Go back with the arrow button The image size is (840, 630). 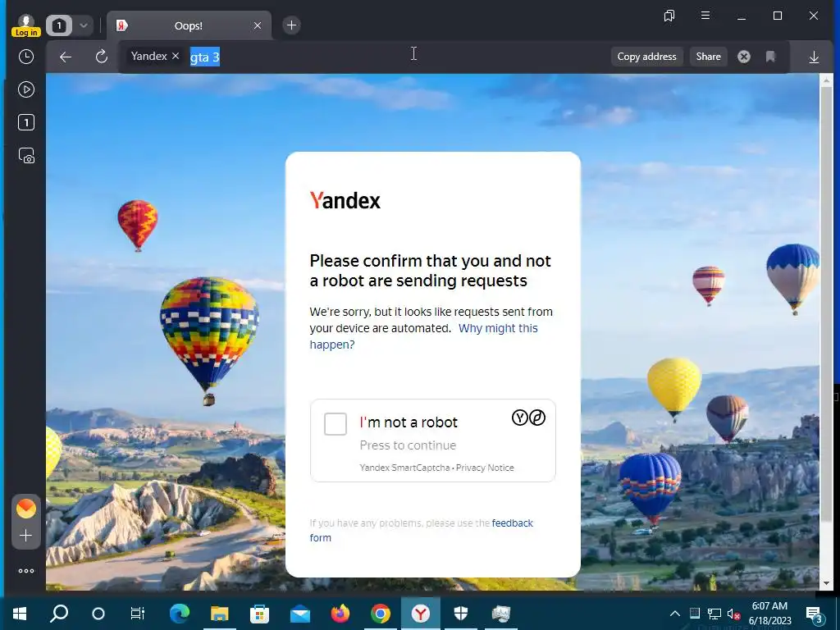[x=66, y=57]
